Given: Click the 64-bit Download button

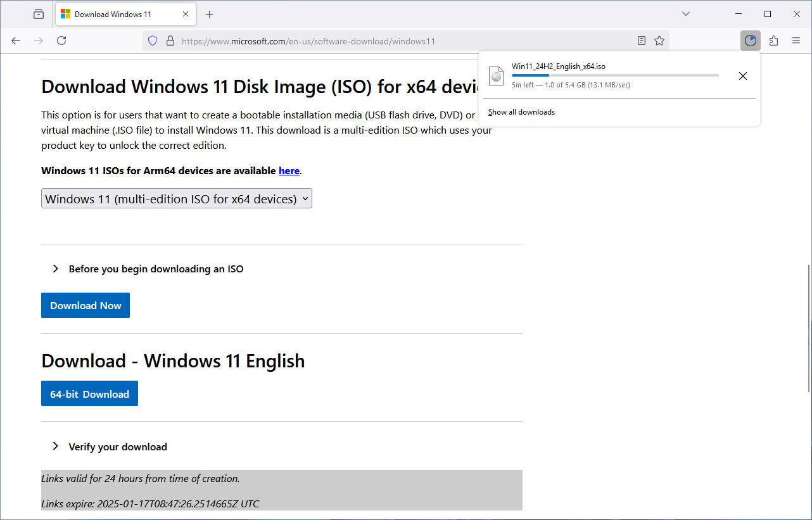Looking at the screenshot, I should [x=89, y=393].
